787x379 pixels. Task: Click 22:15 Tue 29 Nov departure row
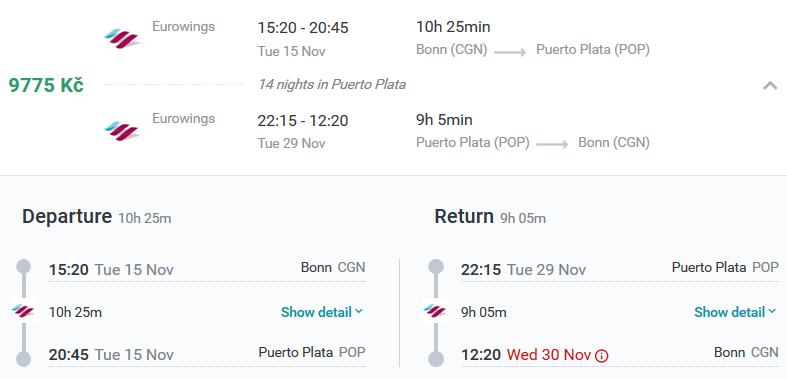pos(620,270)
